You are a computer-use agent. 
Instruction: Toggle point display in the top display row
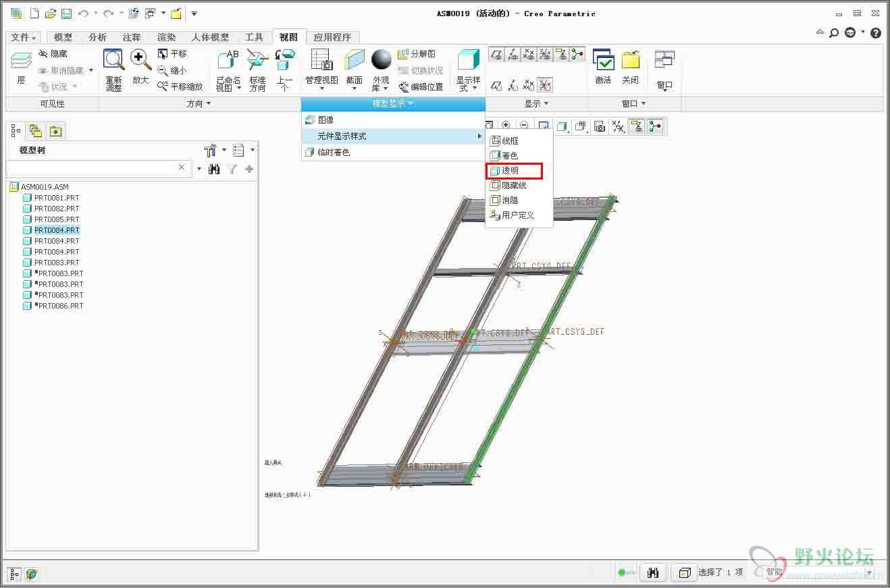(x=529, y=55)
